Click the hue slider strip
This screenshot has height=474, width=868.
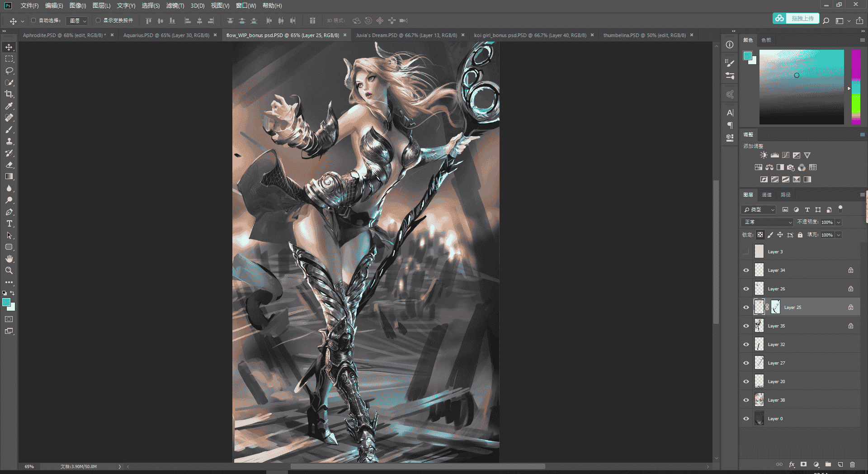click(856, 87)
